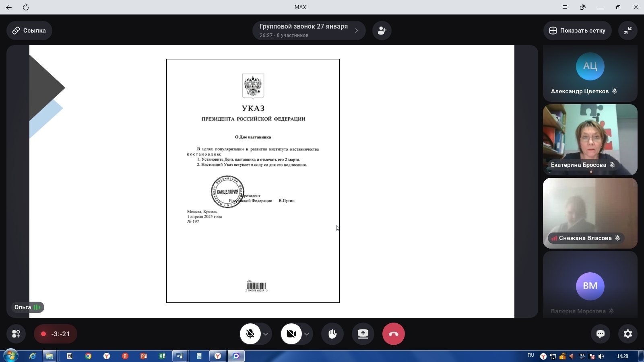This screenshot has width=644, height=362.
Task: Start screen sharing
Action: pyautogui.click(x=363, y=334)
